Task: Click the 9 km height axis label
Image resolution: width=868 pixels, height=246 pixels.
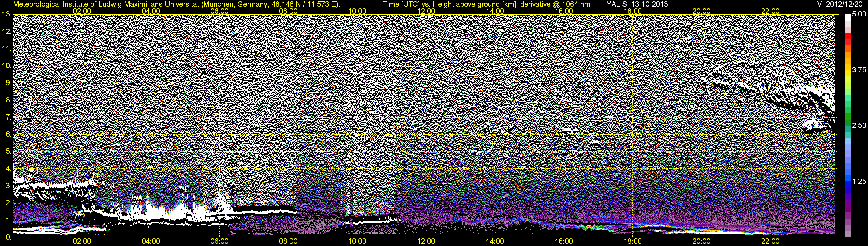Action: tap(8, 83)
